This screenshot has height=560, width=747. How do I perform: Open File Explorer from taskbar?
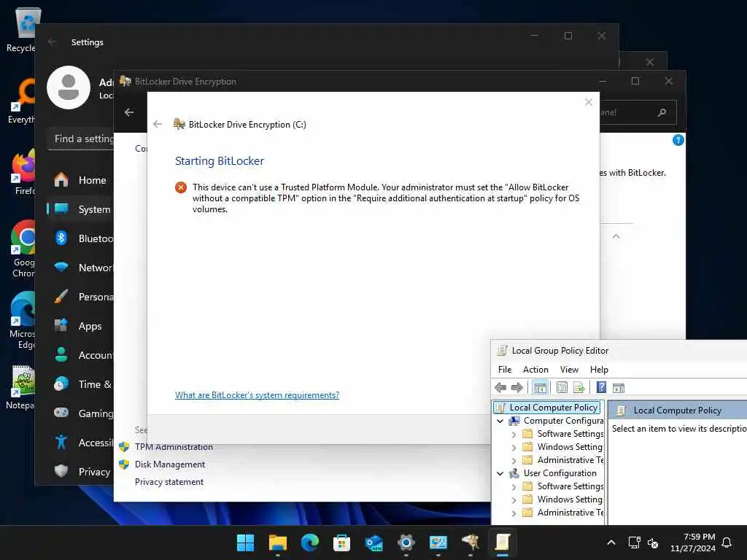278,542
